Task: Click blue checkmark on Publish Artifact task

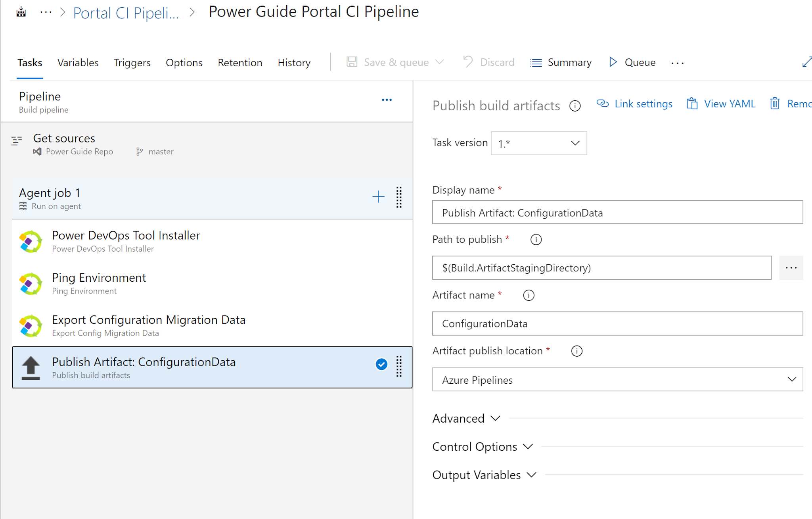Action: 381,364
